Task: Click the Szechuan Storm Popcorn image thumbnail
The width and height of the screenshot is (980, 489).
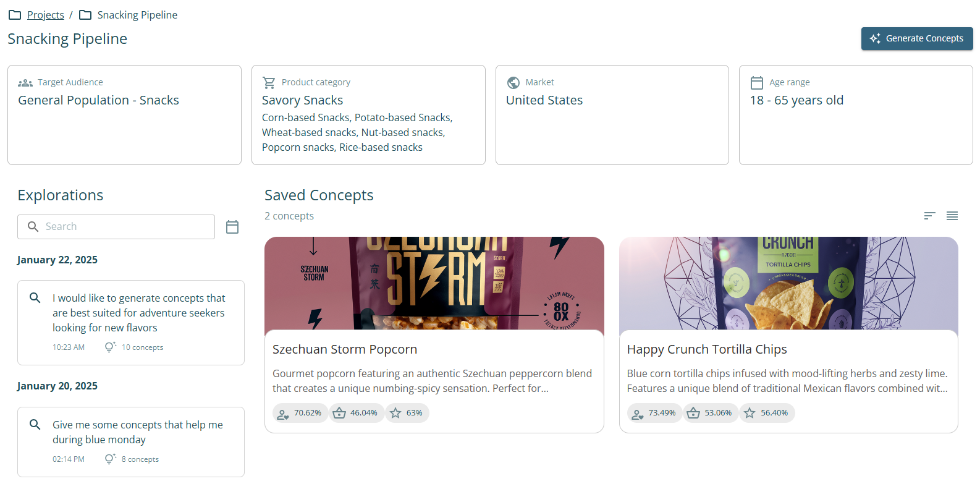Action: 434,283
